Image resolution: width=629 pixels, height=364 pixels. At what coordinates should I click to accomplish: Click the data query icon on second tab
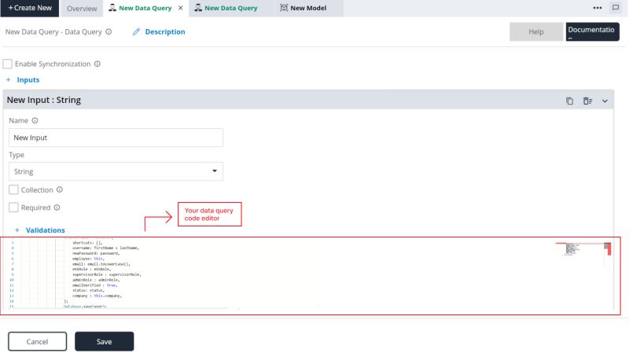[198, 8]
